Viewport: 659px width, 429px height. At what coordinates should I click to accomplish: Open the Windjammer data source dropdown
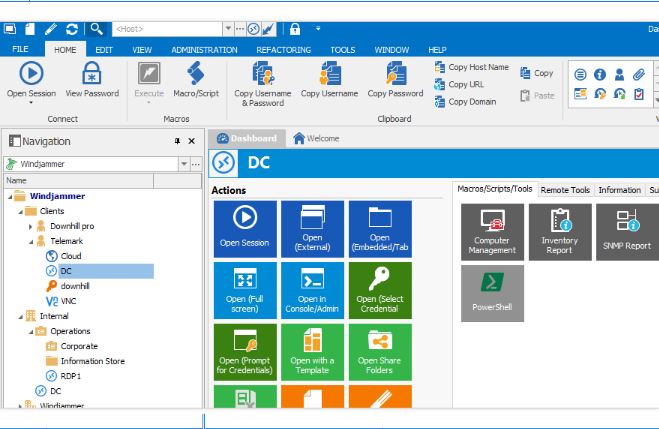pyautogui.click(x=184, y=164)
